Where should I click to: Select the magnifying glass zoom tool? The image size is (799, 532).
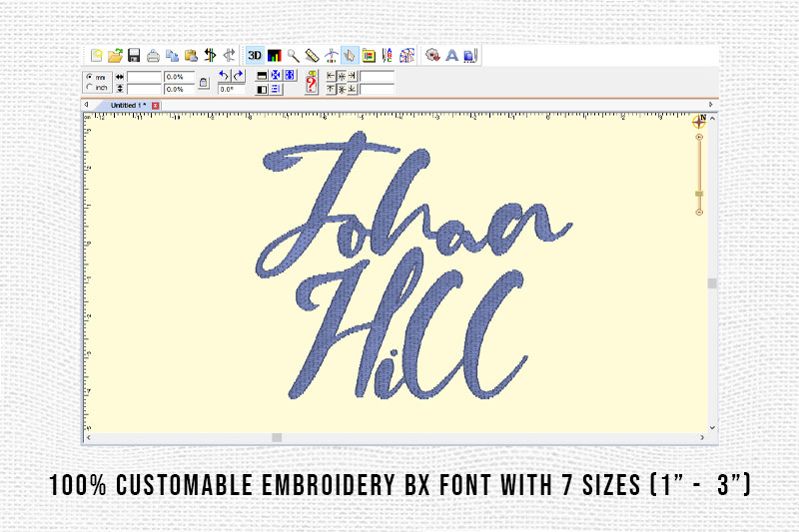[293, 56]
